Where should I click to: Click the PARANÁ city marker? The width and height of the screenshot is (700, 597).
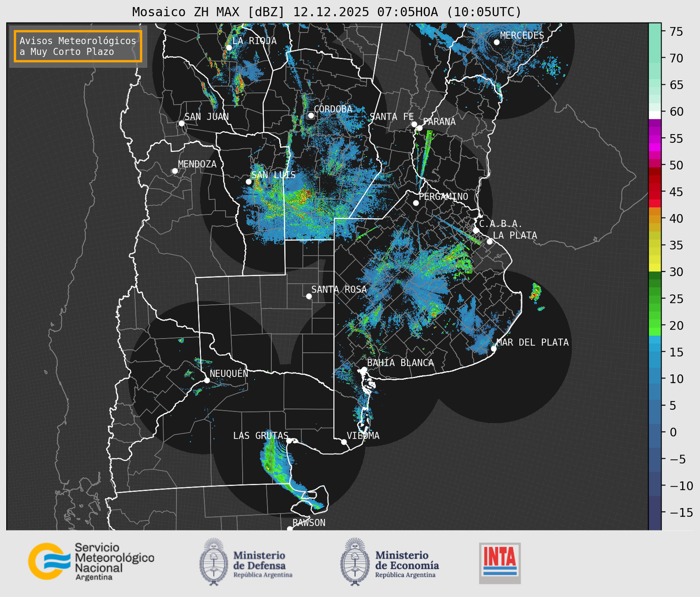click(420, 128)
